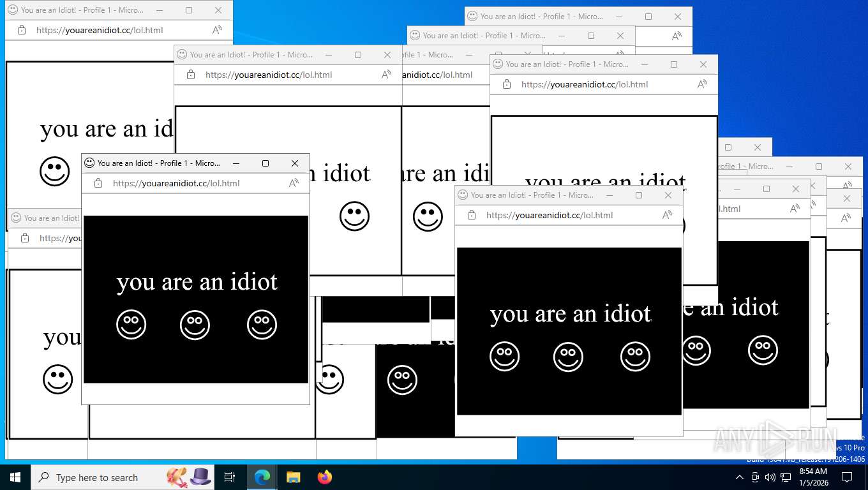868x490 pixels.
Task: Click Read aloud icon in popup partly hidden by front-left black popup
Action: click(x=386, y=75)
